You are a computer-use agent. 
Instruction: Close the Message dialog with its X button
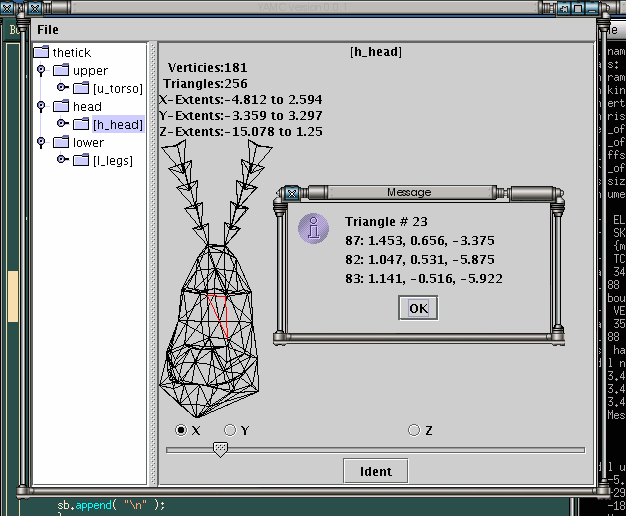(x=291, y=192)
